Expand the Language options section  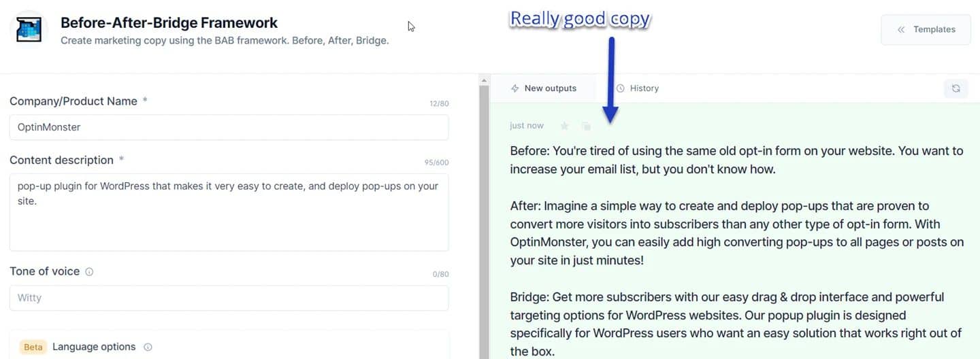point(229,346)
